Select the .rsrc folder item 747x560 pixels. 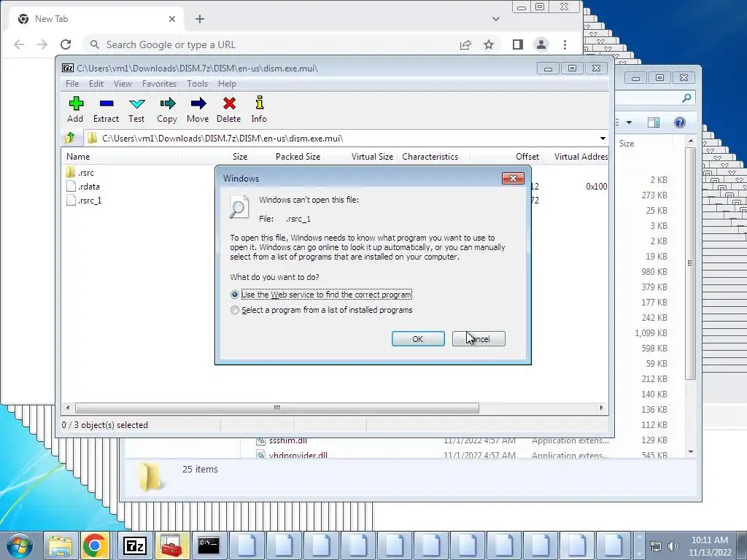pyautogui.click(x=80, y=173)
